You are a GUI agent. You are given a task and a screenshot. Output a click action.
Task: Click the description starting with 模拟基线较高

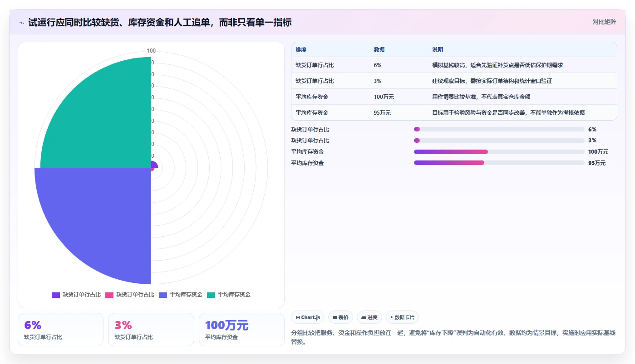pyautogui.click(x=497, y=65)
